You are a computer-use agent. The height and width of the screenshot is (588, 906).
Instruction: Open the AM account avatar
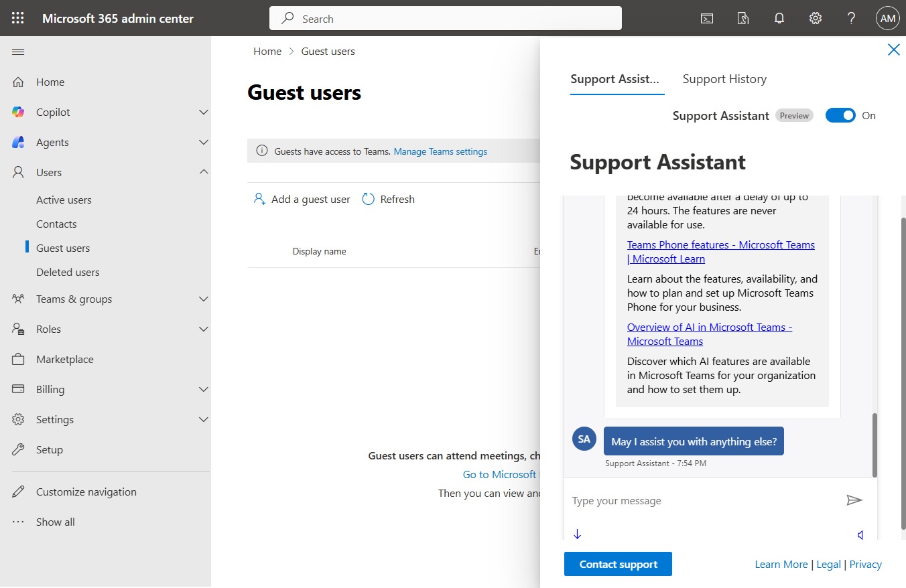tap(888, 18)
